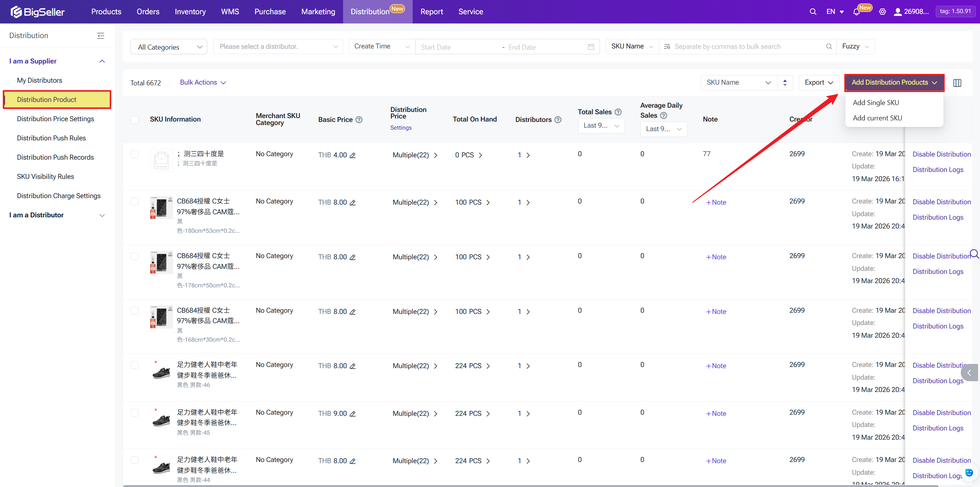Open the All Categories dropdown
Viewport: 980px width, 487px height.
point(169,47)
